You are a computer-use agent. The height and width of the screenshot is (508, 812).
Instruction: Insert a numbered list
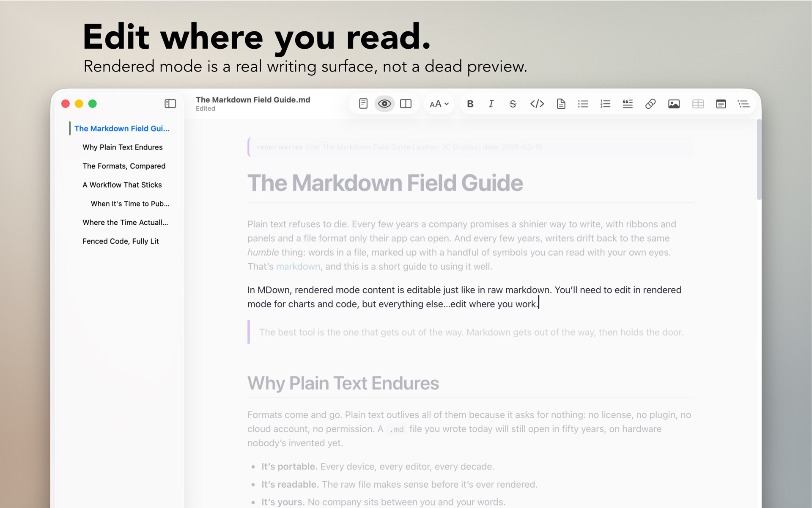605,104
